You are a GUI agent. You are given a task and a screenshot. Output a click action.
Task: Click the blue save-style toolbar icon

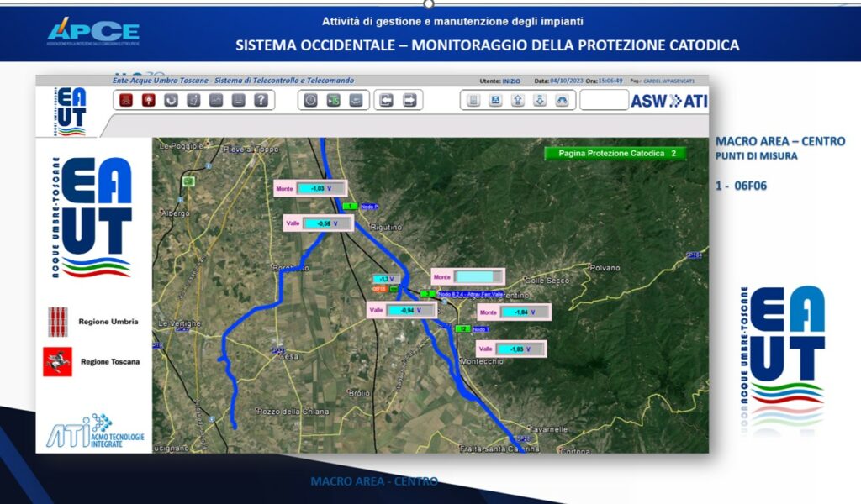tap(495, 100)
